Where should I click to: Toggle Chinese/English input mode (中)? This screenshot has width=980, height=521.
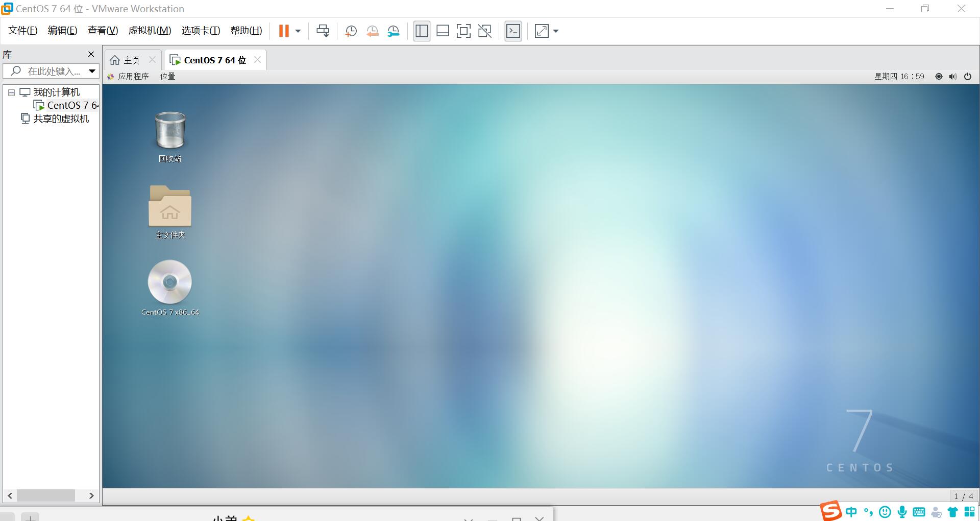[x=851, y=512]
